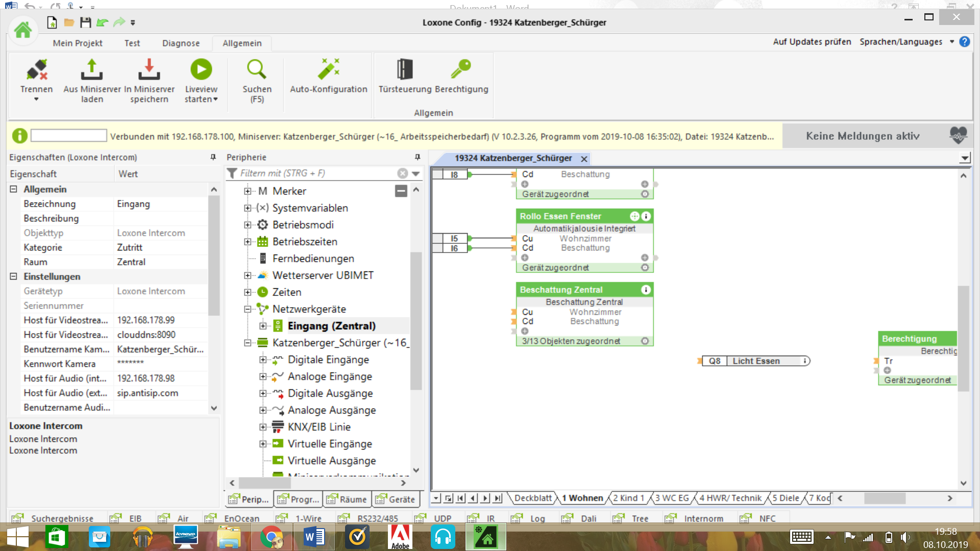980x551 pixels.
Task: Open the 3 WC EG page tab
Action: (x=672, y=498)
